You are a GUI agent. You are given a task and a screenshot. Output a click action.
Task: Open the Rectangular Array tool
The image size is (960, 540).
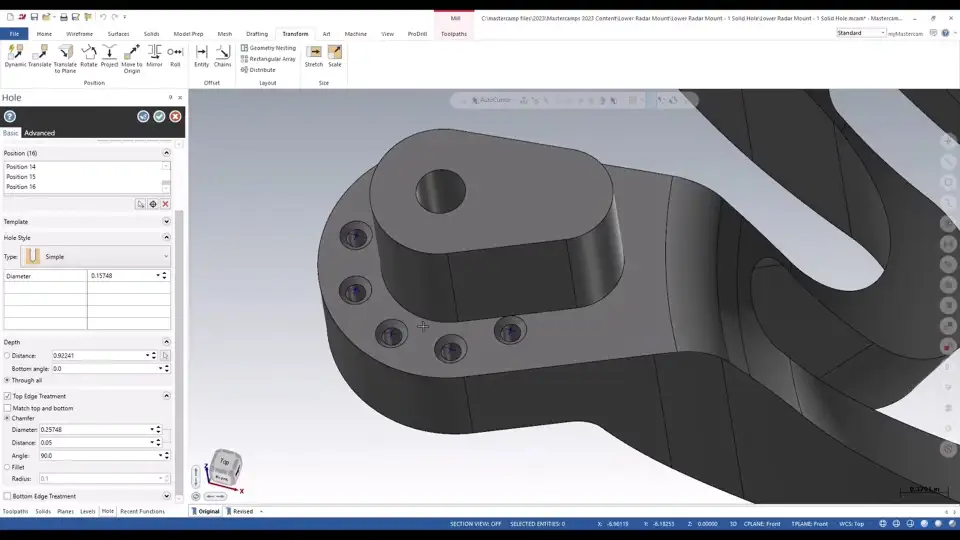268,59
